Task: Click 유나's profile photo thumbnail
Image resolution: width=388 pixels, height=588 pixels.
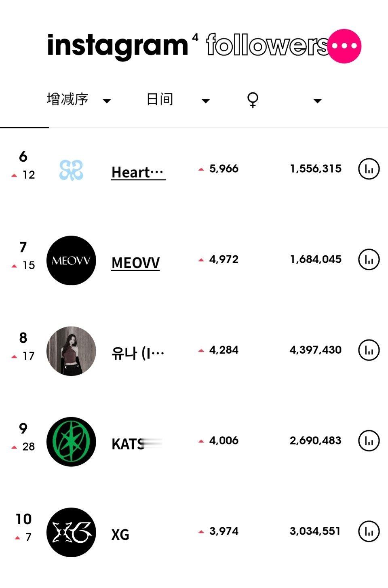Action: pos(71,351)
